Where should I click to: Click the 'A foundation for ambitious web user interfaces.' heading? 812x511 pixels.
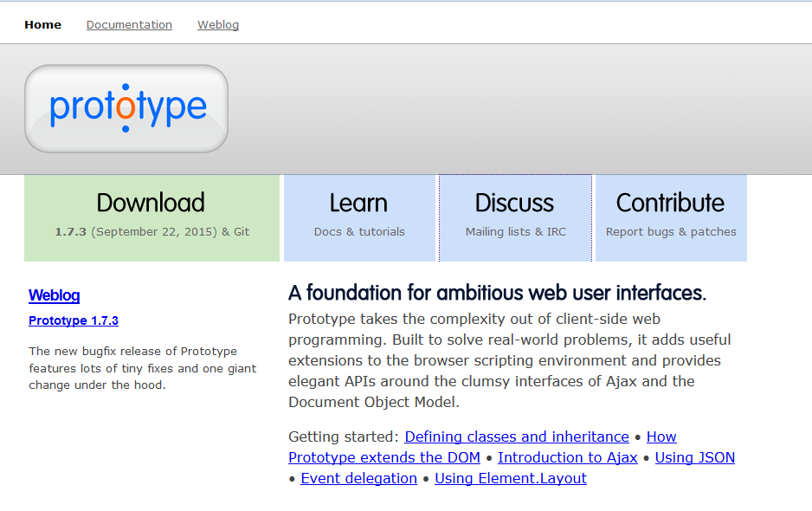coord(497,293)
